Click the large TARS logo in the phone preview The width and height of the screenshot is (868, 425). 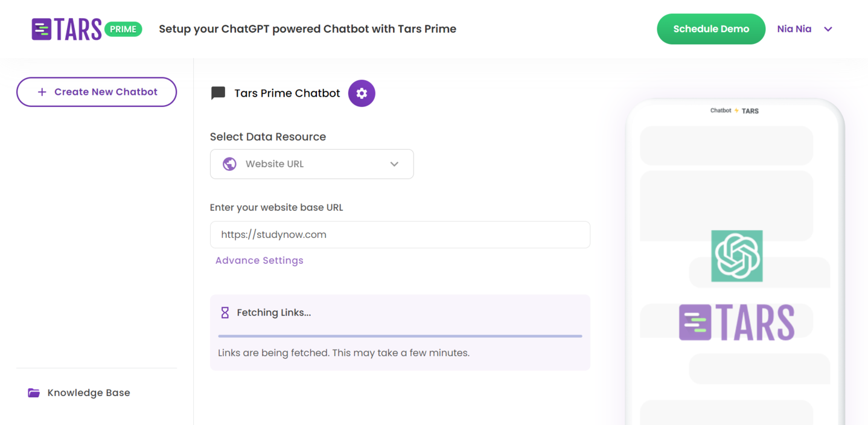click(x=736, y=322)
